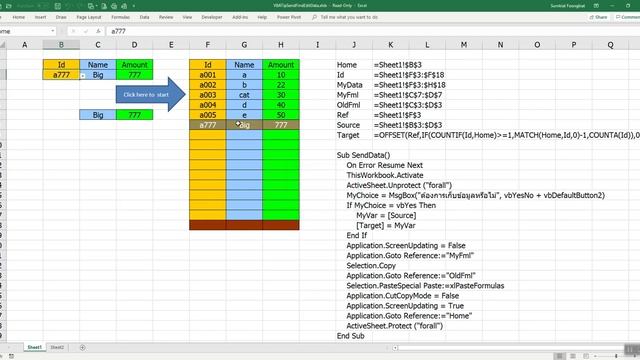Switch to the Sheet2 tab

pyautogui.click(x=57, y=347)
